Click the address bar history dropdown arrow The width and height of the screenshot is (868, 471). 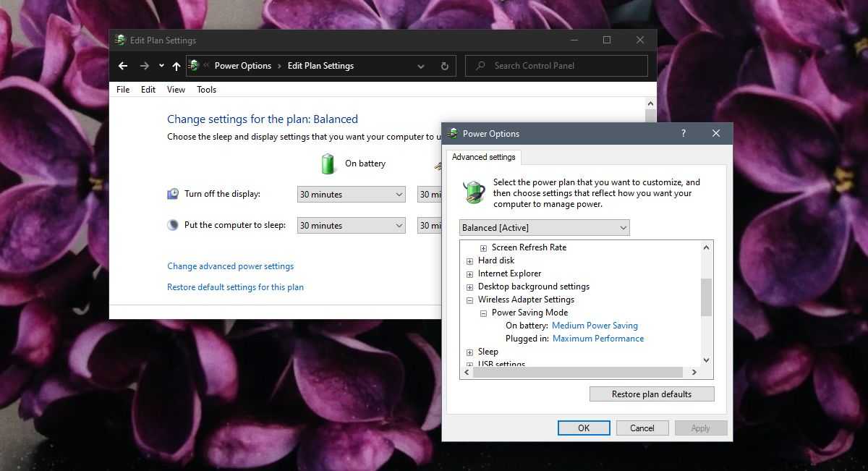(421, 66)
